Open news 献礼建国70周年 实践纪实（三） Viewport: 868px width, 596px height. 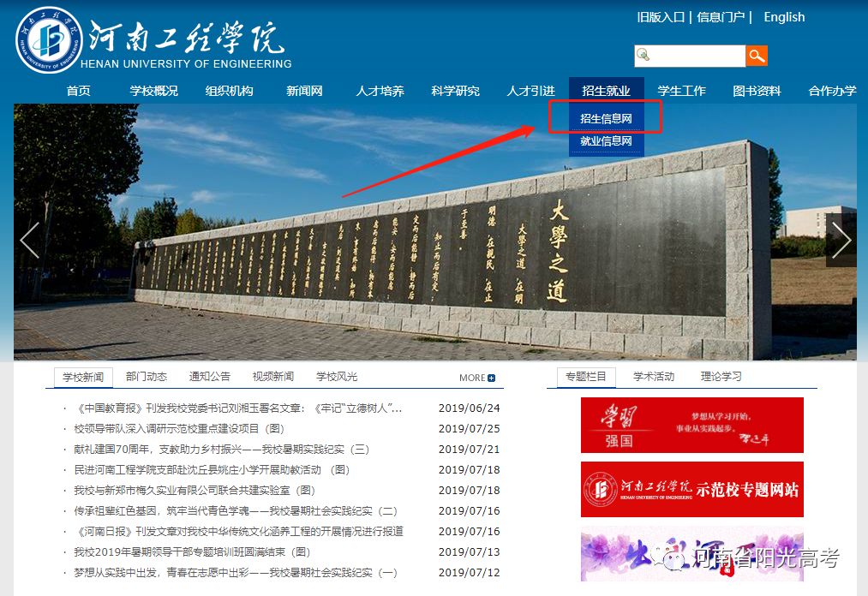coord(221,450)
